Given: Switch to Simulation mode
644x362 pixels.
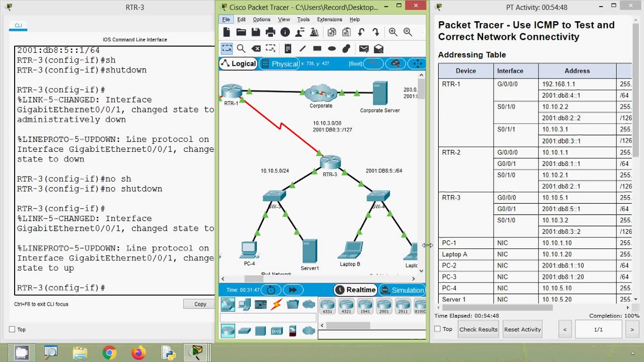Looking at the screenshot, I should point(403,290).
